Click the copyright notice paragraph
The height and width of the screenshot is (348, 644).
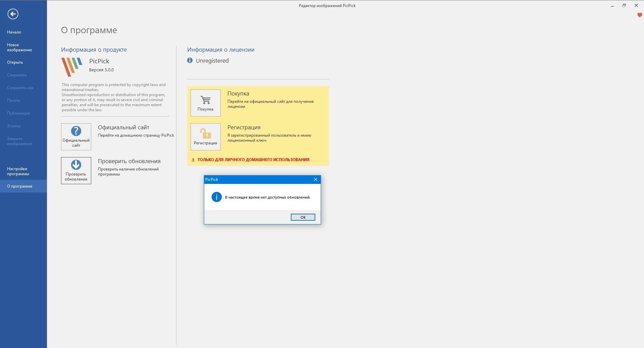click(x=114, y=97)
